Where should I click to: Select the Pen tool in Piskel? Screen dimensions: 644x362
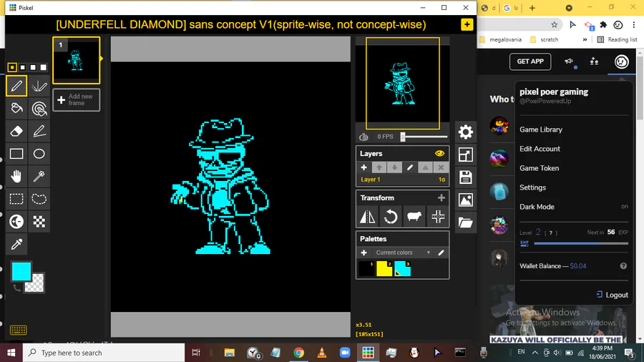pos(16,86)
